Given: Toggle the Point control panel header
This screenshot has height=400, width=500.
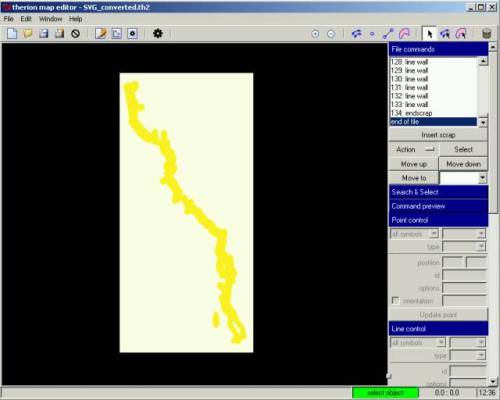Looking at the screenshot, I should click(438, 220).
